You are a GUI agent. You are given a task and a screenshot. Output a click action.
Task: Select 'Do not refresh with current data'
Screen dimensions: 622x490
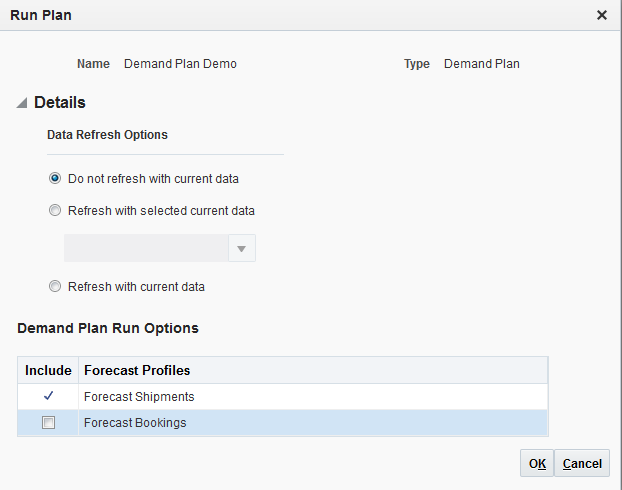[55, 179]
